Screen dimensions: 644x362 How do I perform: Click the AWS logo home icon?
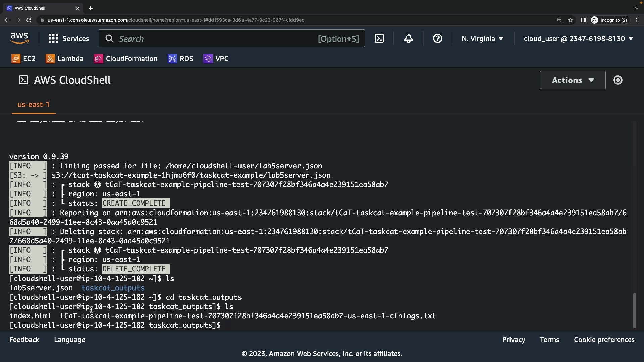coord(19,39)
